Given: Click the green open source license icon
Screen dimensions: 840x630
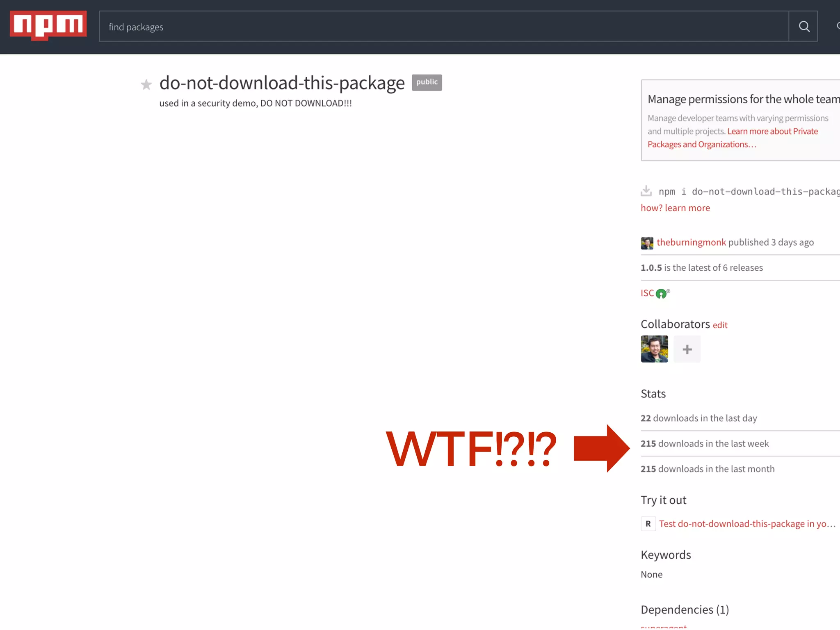Looking at the screenshot, I should click(661, 294).
